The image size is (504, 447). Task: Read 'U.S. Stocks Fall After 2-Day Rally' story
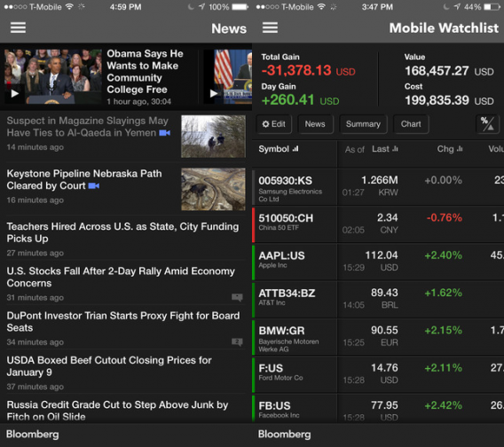coord(121,277)
